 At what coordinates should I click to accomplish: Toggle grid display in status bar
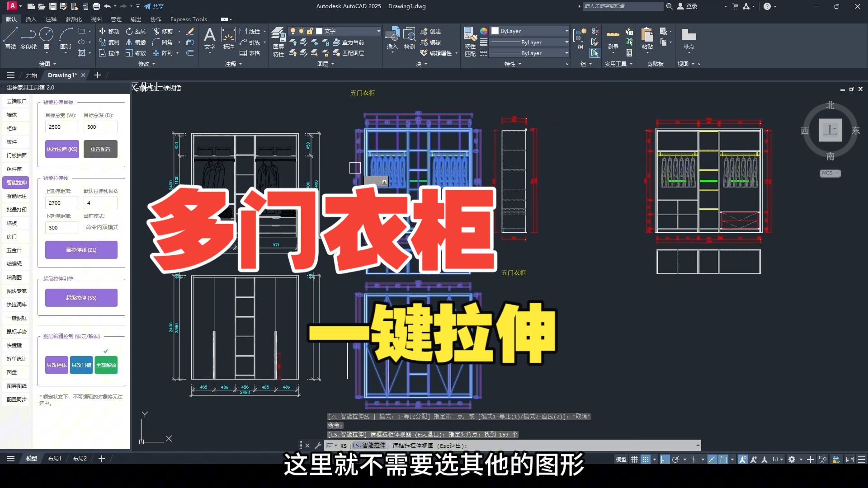pyautogui.click(x=635, y=459)
